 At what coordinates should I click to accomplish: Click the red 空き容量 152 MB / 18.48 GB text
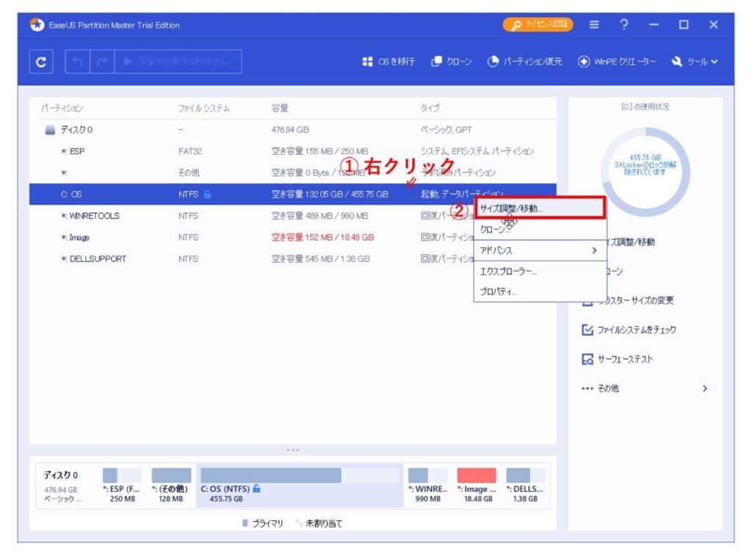(322, 237)
